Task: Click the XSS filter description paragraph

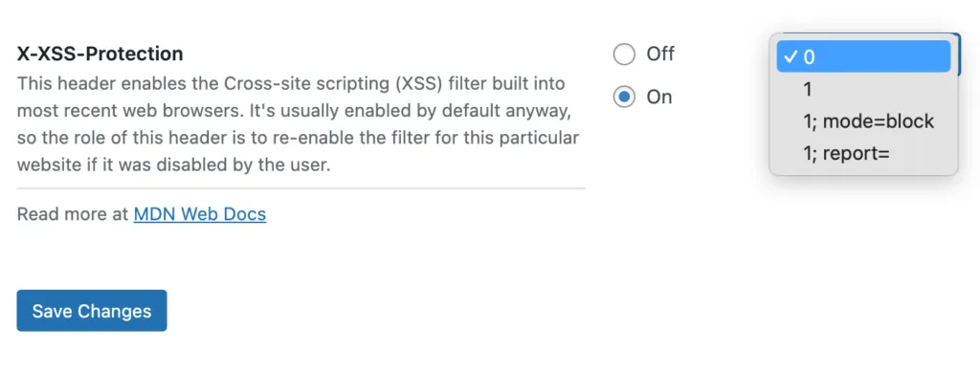Action: click(299, 124)
